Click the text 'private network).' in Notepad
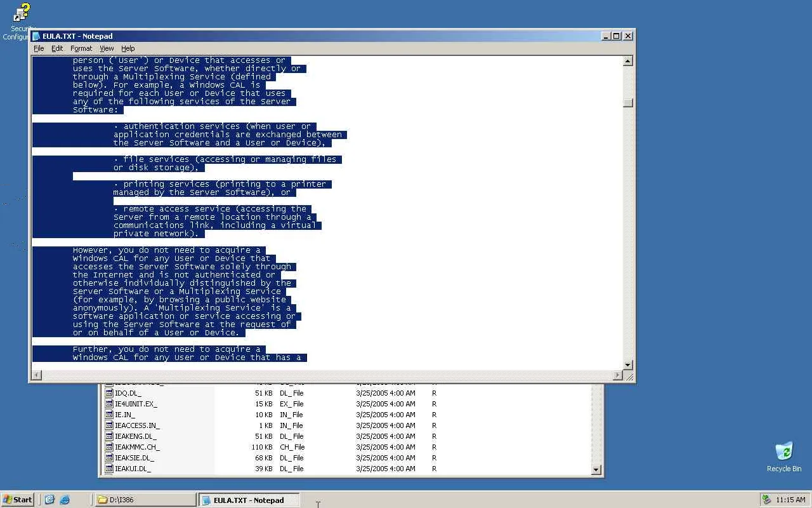 tap(157, 234)
